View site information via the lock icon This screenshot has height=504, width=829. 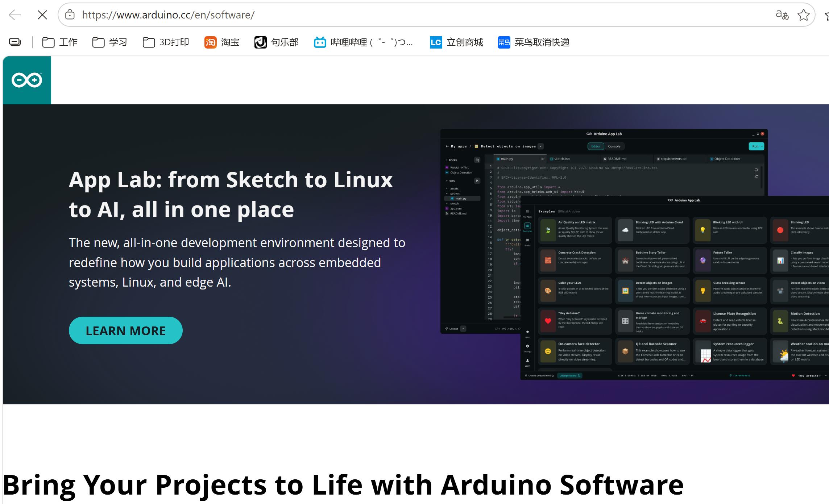[70, 15]
